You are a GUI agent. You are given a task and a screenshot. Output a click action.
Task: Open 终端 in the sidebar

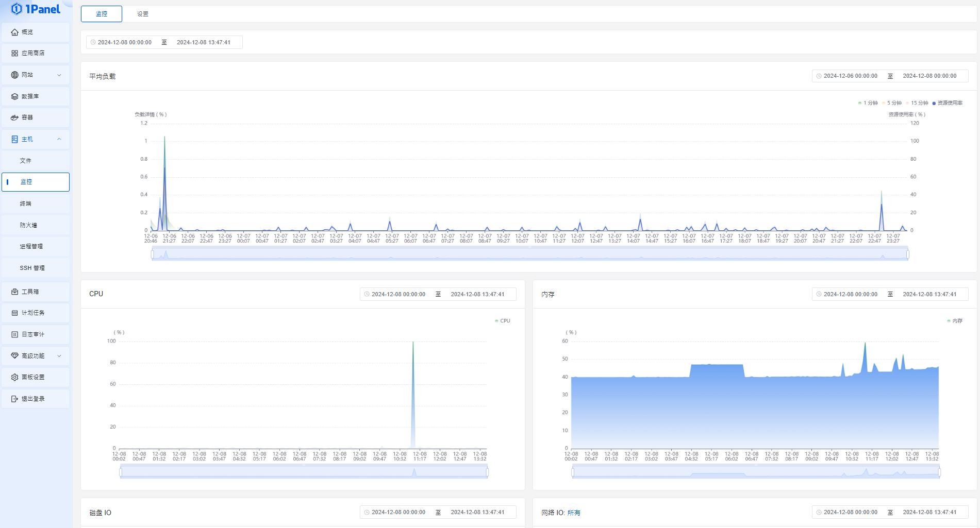[x=36, y=203]
